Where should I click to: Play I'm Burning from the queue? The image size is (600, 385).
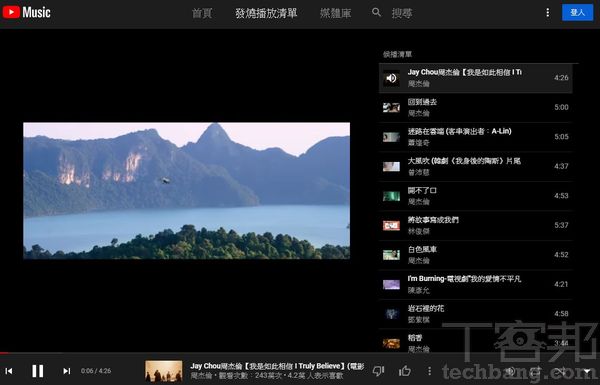click(464, 279)
